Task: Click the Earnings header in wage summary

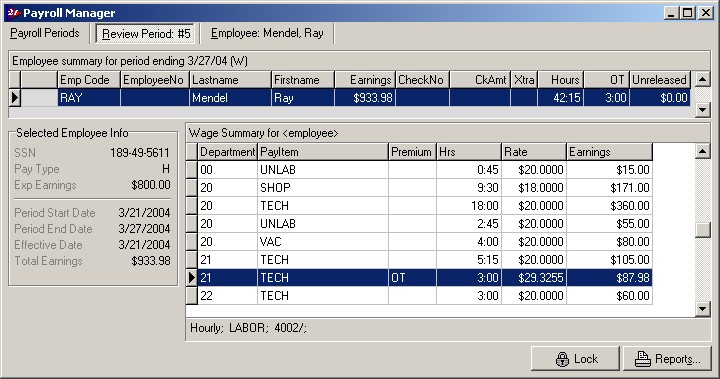Action: pyautogui.click(x=609, y=152)
